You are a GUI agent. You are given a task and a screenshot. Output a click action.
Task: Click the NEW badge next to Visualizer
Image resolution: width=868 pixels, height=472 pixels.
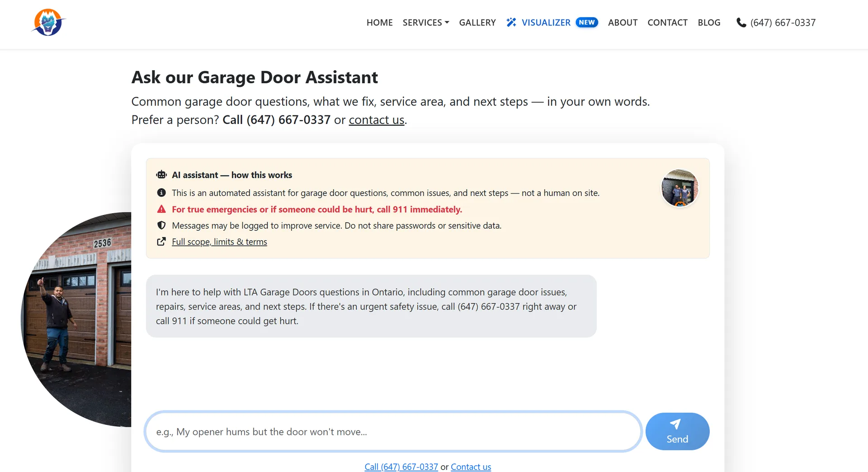(x=587, y=22)
